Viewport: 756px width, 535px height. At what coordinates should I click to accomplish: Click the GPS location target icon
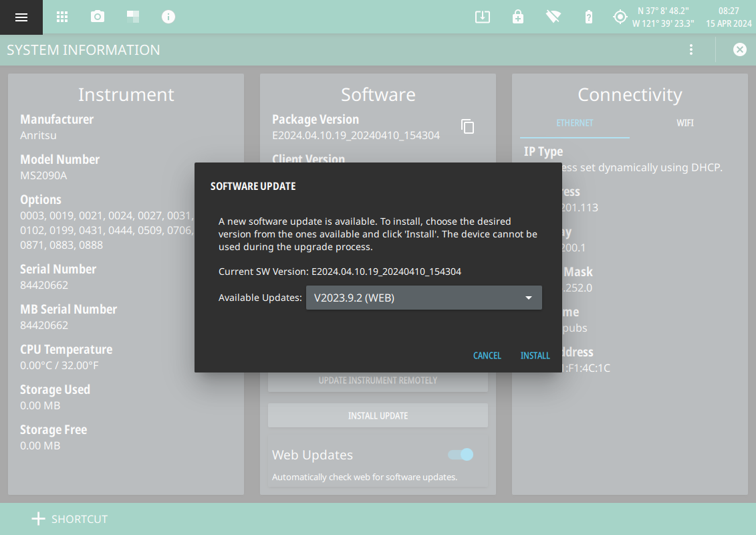(620, 17)
